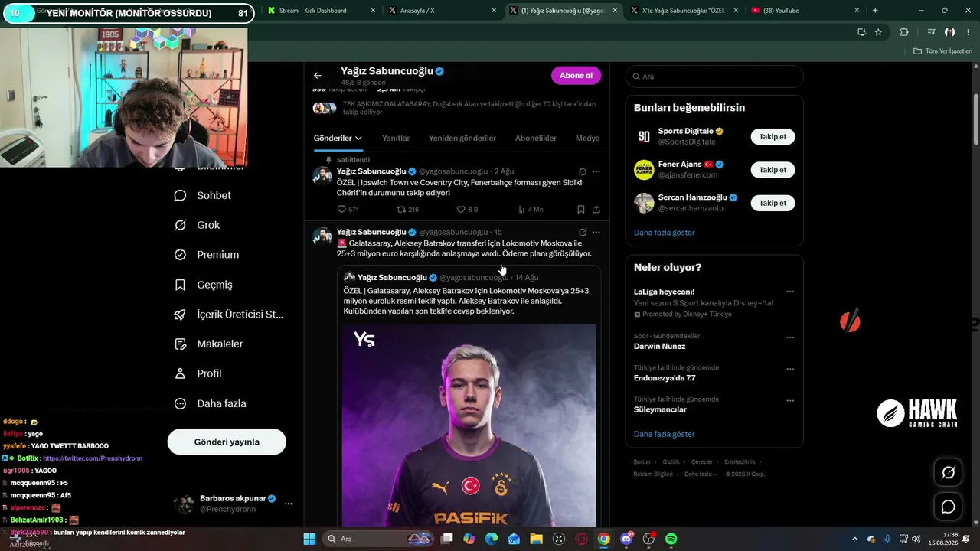The height and width of the screenshot is (551, 980).
Task: Ask Grok about the pinned Ipswich post
Action: [583, 171]
